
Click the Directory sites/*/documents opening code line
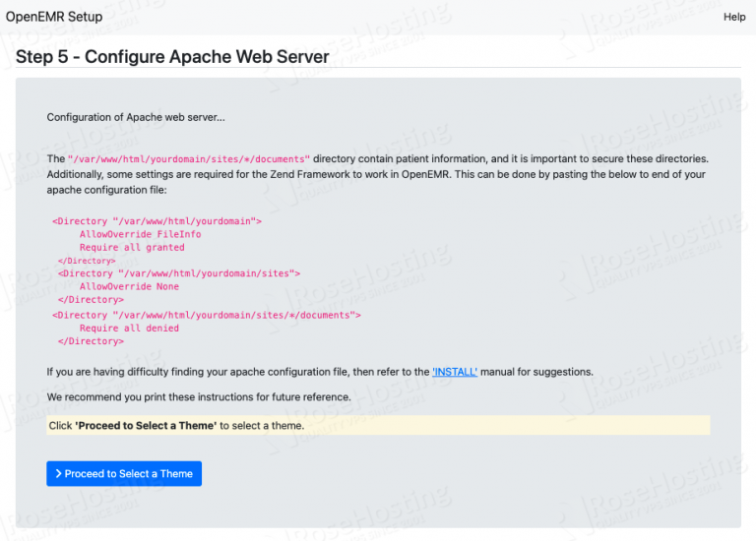[x=207, y=315]
